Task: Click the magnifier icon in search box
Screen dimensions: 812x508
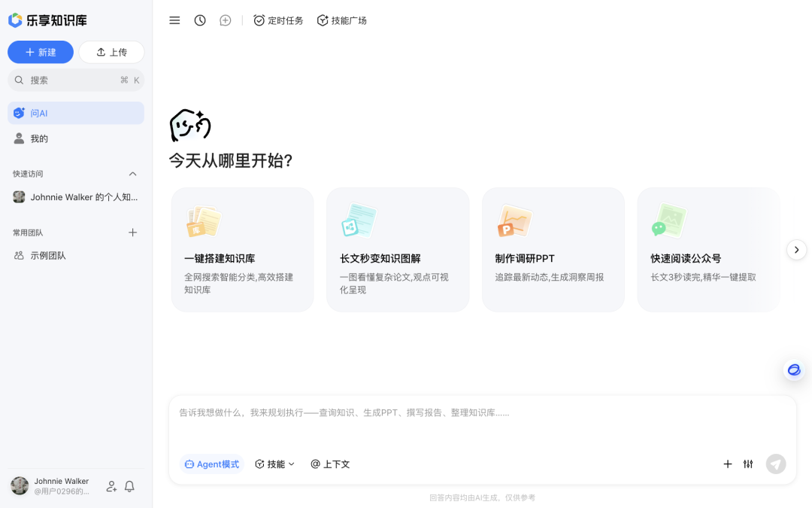Action: [x=19, y=80]
